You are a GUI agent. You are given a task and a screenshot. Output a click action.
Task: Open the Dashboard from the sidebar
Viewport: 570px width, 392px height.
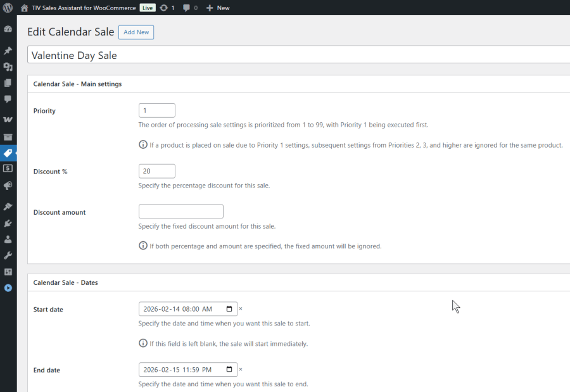8,29
